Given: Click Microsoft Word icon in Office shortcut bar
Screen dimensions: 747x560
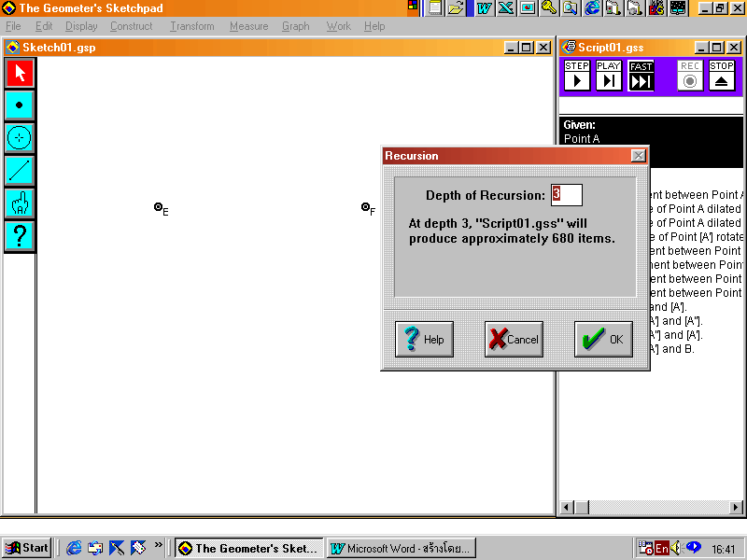Looking at the screenshot, I should coord(485,8).
